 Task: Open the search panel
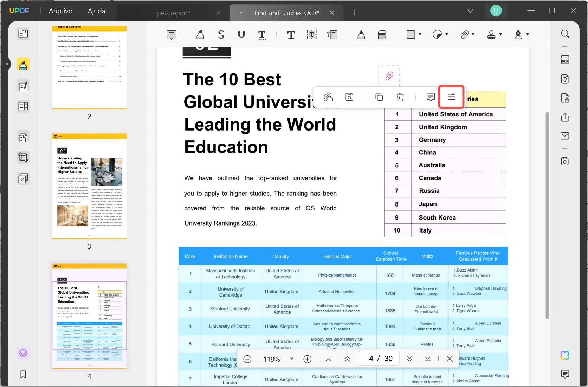(565, 34)
